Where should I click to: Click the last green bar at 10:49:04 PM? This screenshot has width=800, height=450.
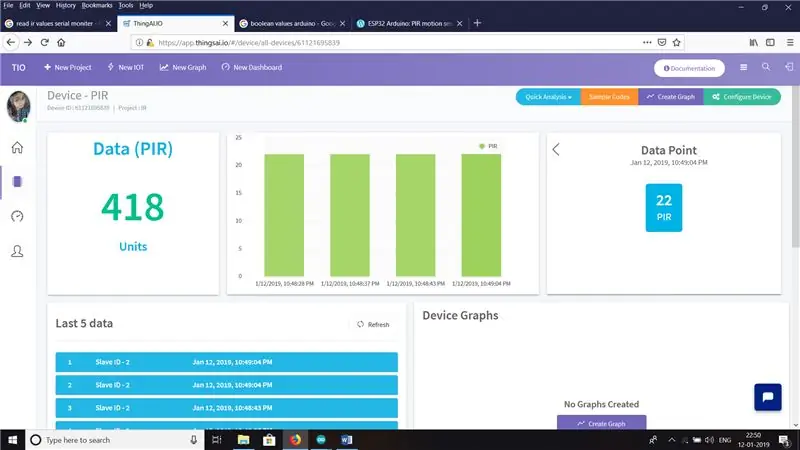(x=481, y=215)
